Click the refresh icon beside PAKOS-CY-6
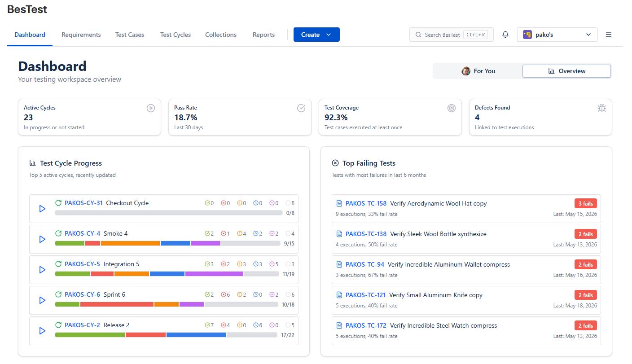Viewport: 632px width, 364px height. click(58, 294)
